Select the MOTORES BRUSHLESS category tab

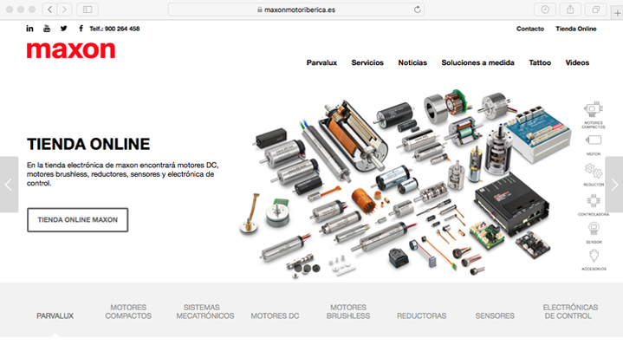[348, 311]
